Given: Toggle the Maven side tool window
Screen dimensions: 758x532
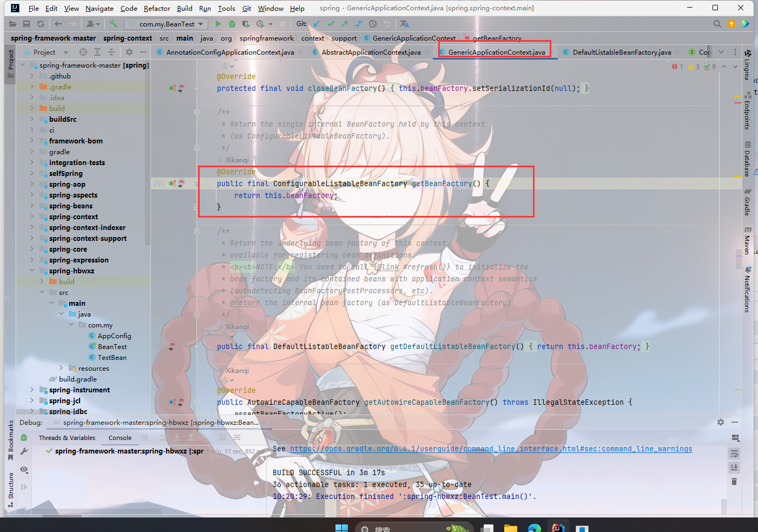Looking at the screenshot, I should 747,240.
